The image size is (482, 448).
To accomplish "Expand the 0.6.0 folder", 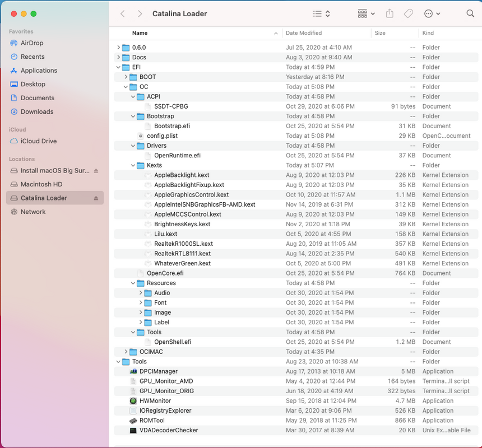I will (118, 47).
